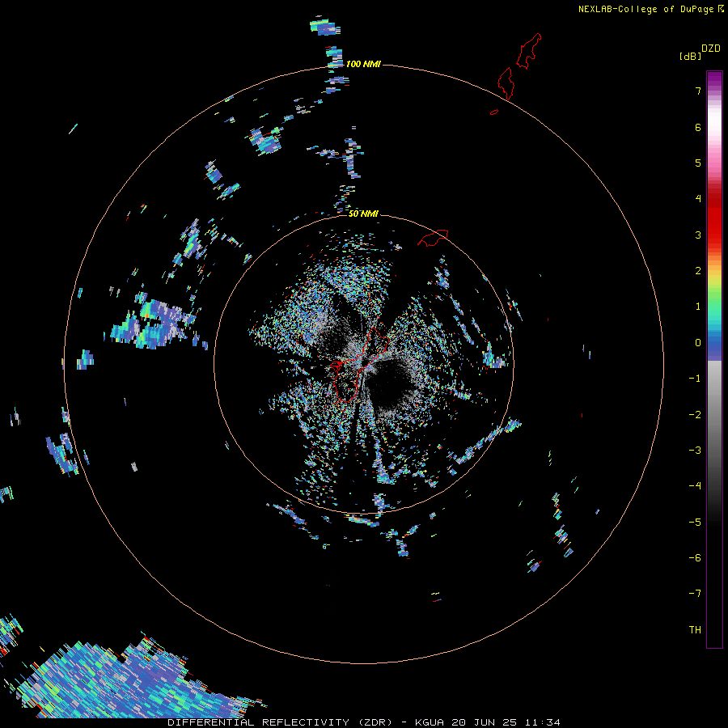728x728 pixels.
Task: Click the "6" value on the color scale
Action: [698, 127]
